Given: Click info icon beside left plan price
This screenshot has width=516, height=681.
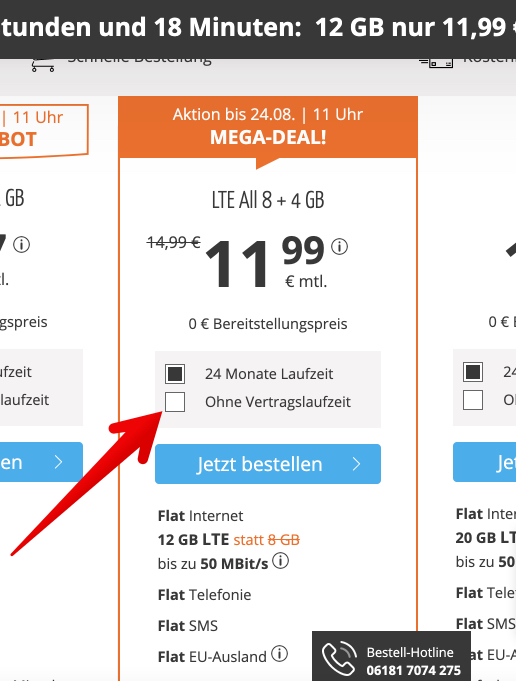Looking at the screenshot, I should [x=21, y=245].
